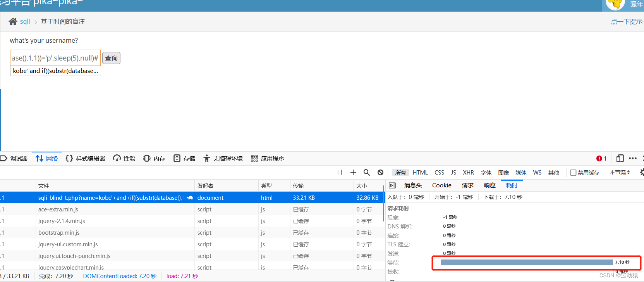Select the autocomplete suggestion kobe' and if((substr(database...
Screen dimensions: 644x282
coord(55,71)
